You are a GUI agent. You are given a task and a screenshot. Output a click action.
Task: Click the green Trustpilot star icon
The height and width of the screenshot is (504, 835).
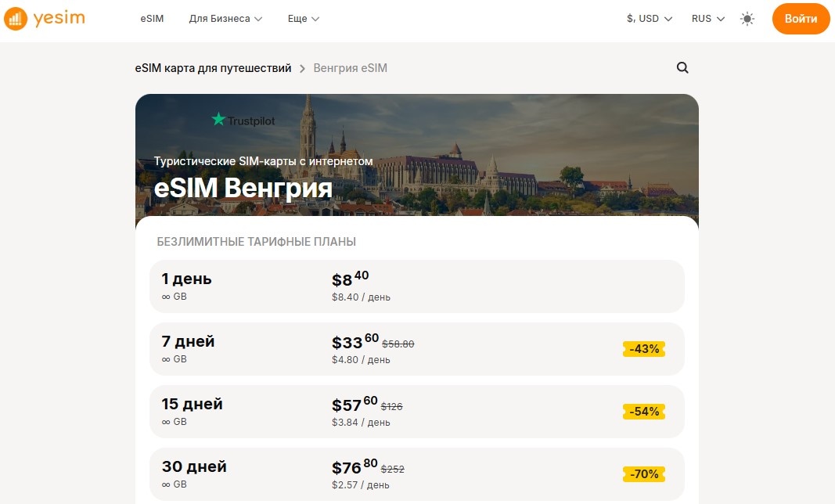218,120
